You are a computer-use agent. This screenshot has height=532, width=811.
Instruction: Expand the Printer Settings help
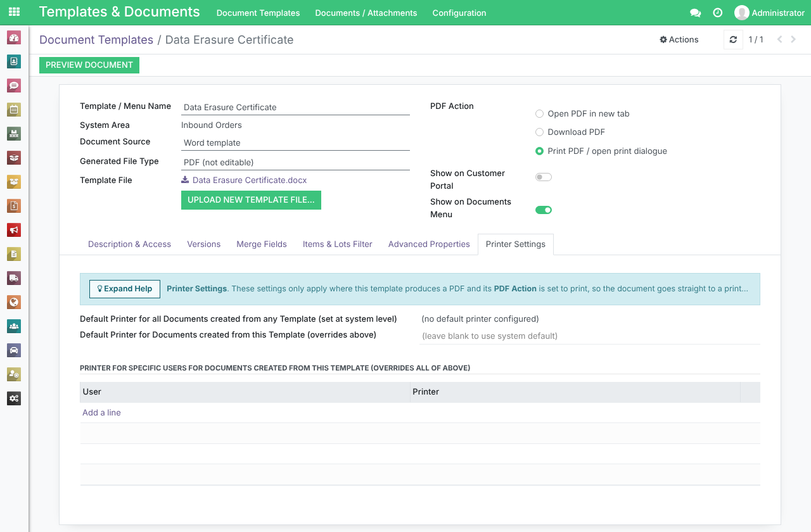tap(125, 289)
